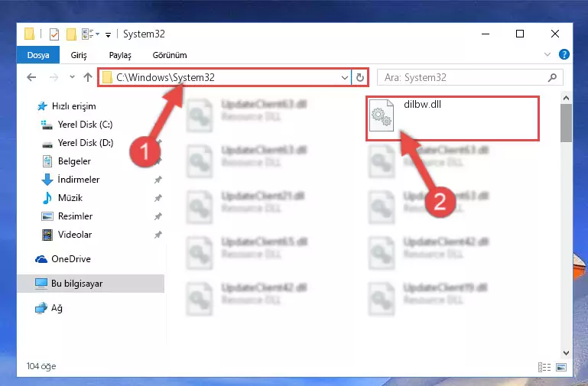This screenshot has height=386, width=588.
Task: Expand the address bar history dropdown
Action: coord(345,77)
